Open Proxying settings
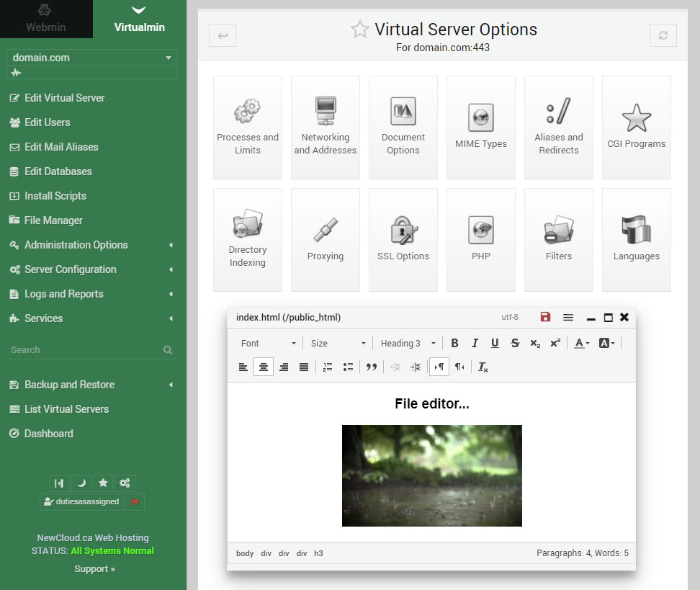 325,240
